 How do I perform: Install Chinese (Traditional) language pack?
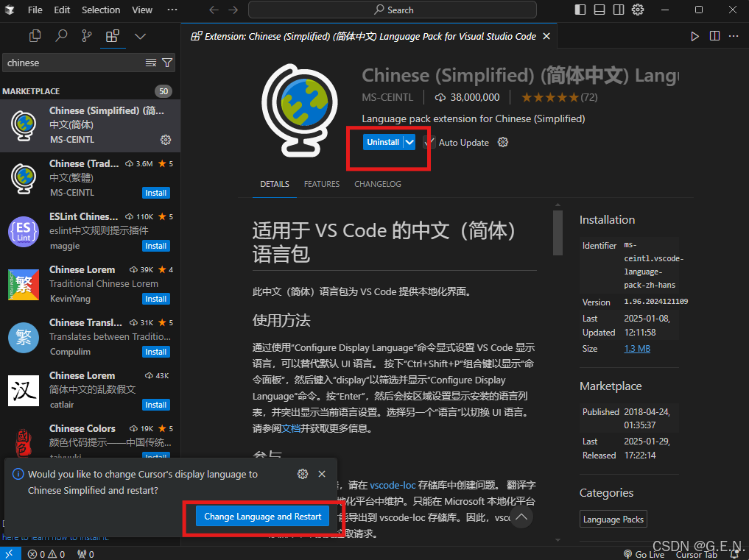click(155, 193)
